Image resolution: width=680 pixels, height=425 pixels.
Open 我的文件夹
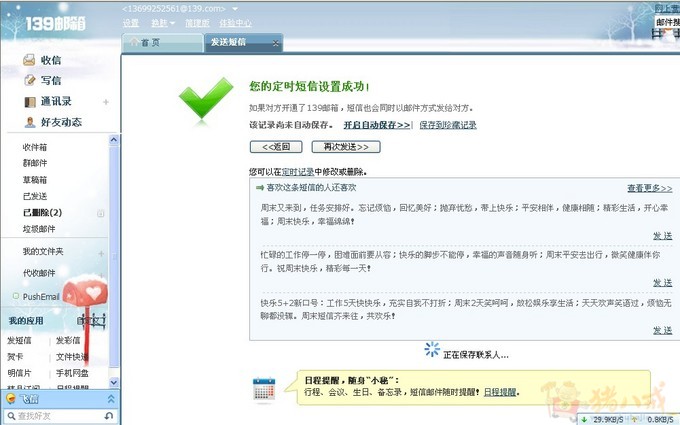[43, 252]
